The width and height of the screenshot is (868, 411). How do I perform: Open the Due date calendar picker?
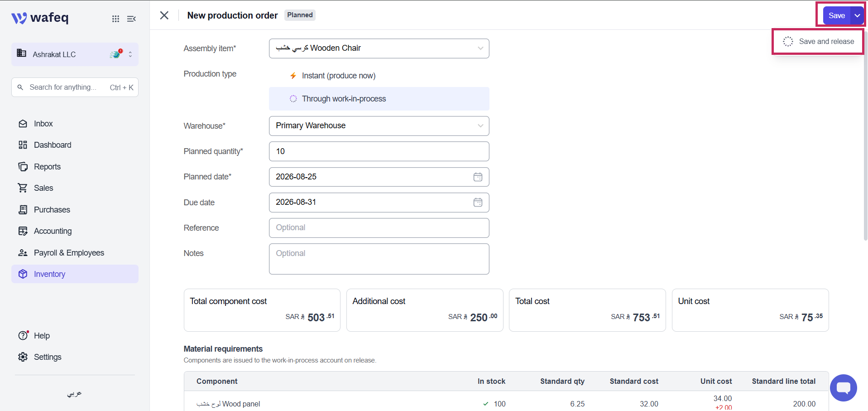[x=478, y=203]
